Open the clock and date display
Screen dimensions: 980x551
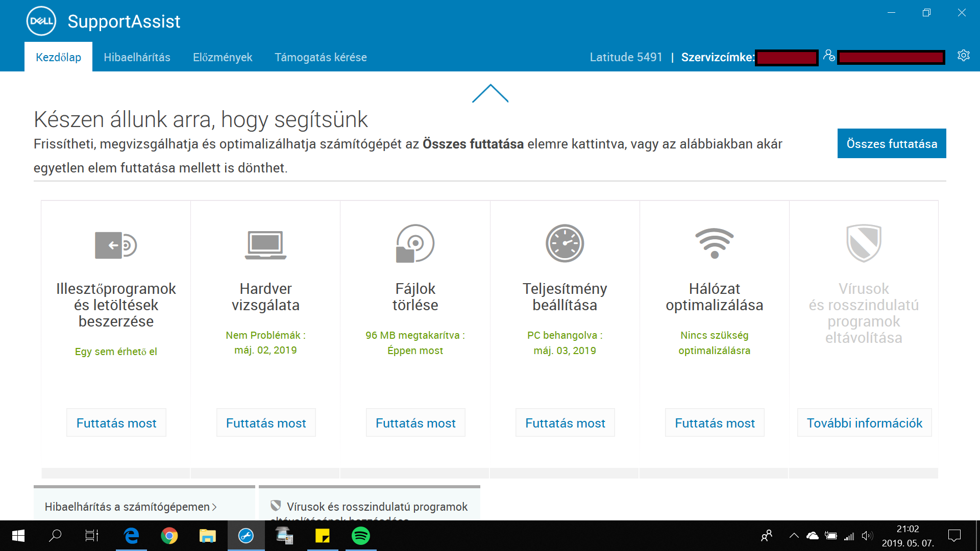pos(908,536)
